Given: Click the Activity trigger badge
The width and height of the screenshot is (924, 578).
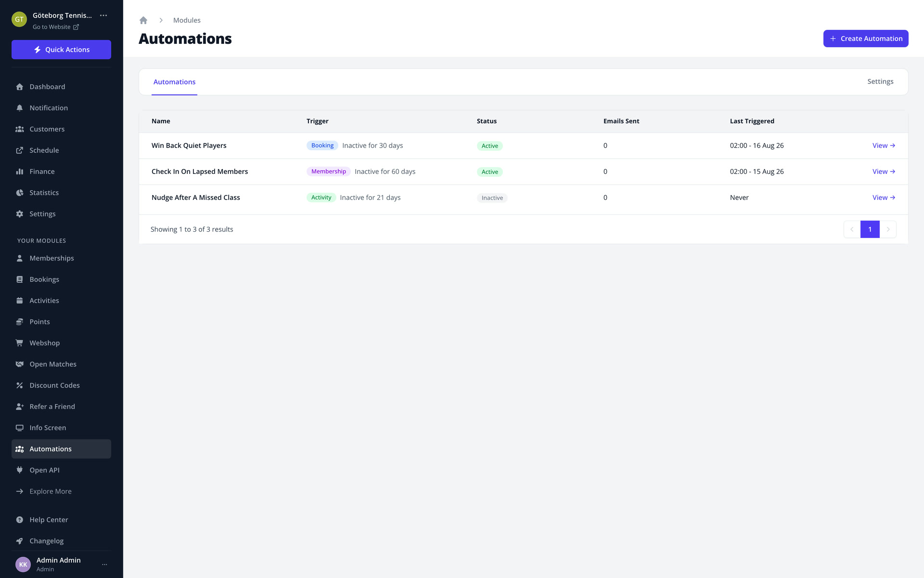Looking at the screenshot, I should (321, 197).
